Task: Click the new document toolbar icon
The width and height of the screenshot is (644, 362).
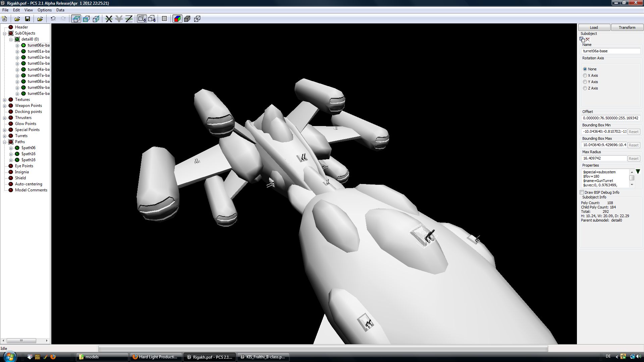Action: click(x=5, y=19)
